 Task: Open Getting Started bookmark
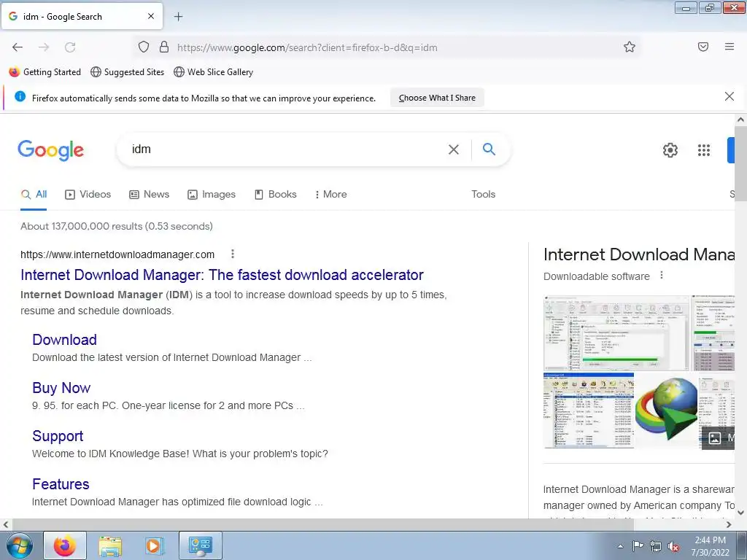point(45,72)
